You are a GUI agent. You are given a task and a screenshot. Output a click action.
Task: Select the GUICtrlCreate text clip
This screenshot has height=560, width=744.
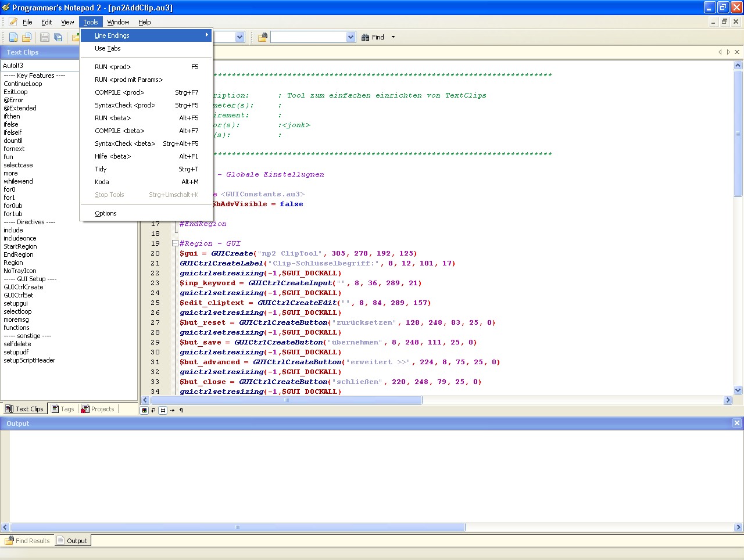pyautogui.click(x=23, y=287)
